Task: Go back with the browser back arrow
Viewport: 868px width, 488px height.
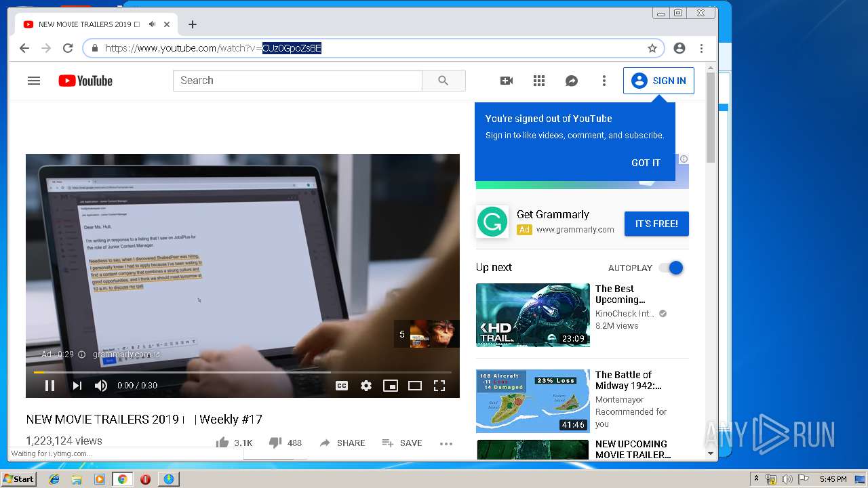Action: [24, 48]
